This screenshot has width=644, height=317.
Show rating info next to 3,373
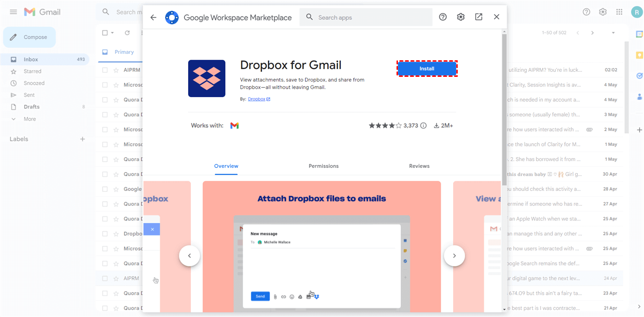coord(424,126)
